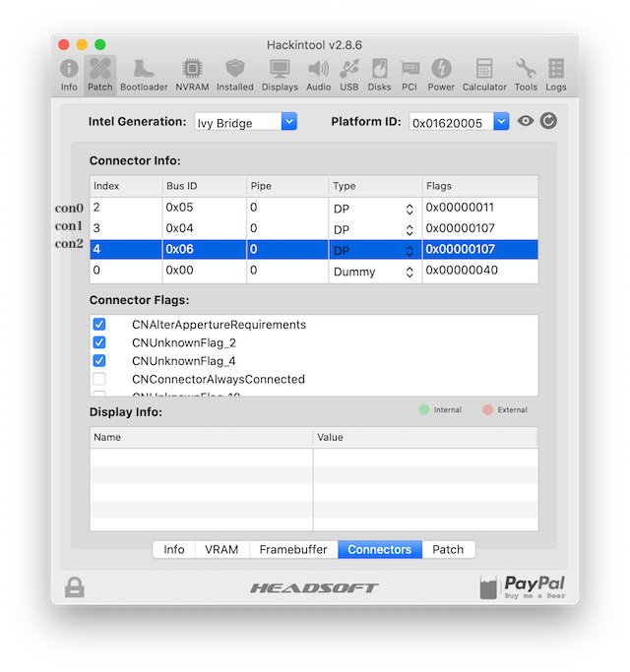630x672 pixels.
Task: Open the Tools wrench icon
Action: click(526, 75)
